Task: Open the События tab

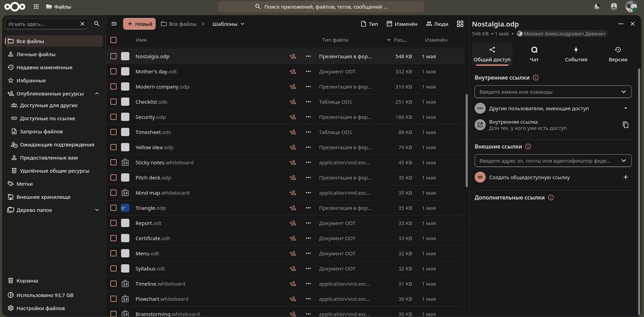Action: click(x=576, y=54)
